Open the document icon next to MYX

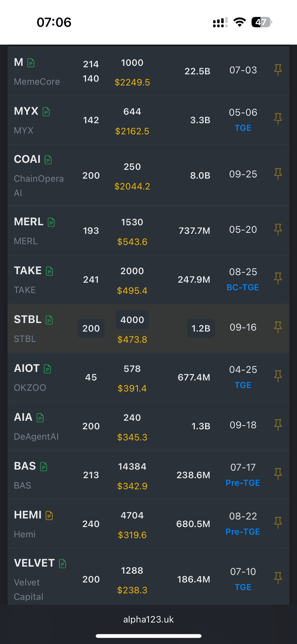[x=46, y=112]
